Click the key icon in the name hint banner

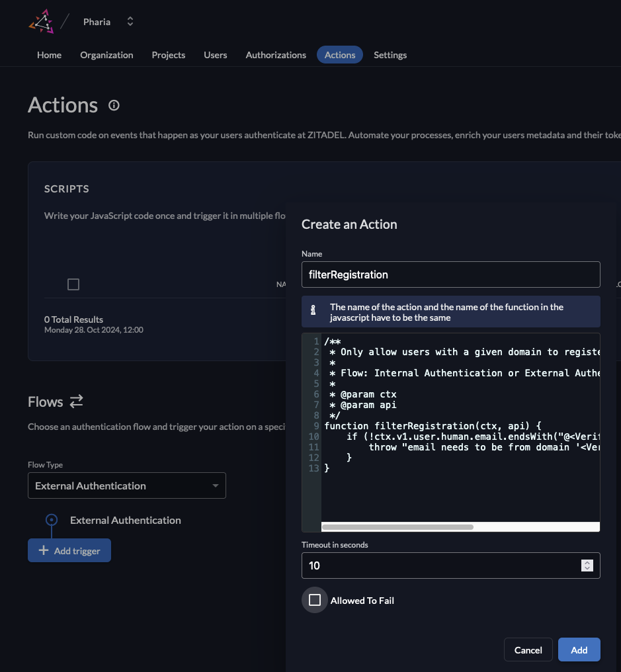[312, 311]
